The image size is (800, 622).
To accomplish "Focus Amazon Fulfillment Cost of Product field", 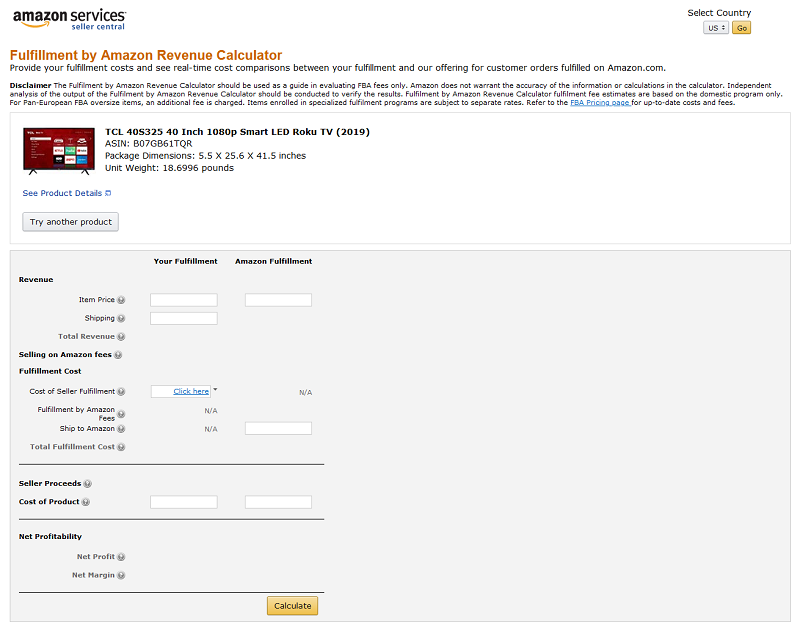I will 278,502.
